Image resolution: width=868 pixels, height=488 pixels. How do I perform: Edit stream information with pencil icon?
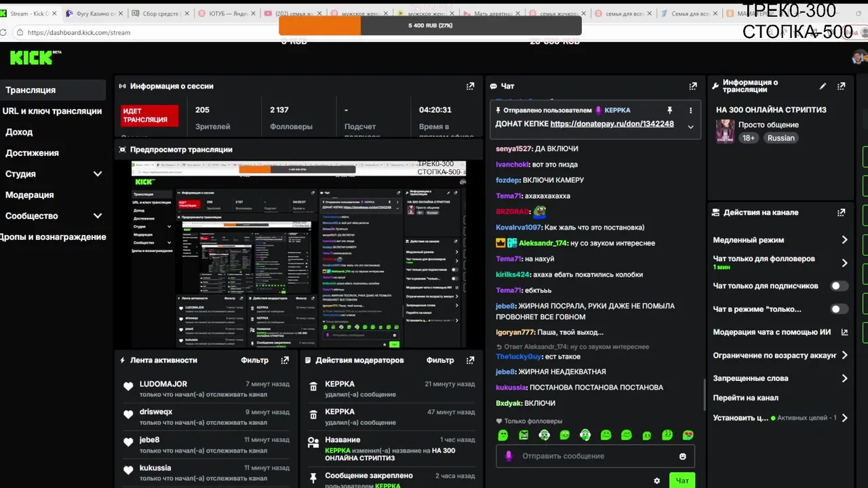tap(823, 86)
